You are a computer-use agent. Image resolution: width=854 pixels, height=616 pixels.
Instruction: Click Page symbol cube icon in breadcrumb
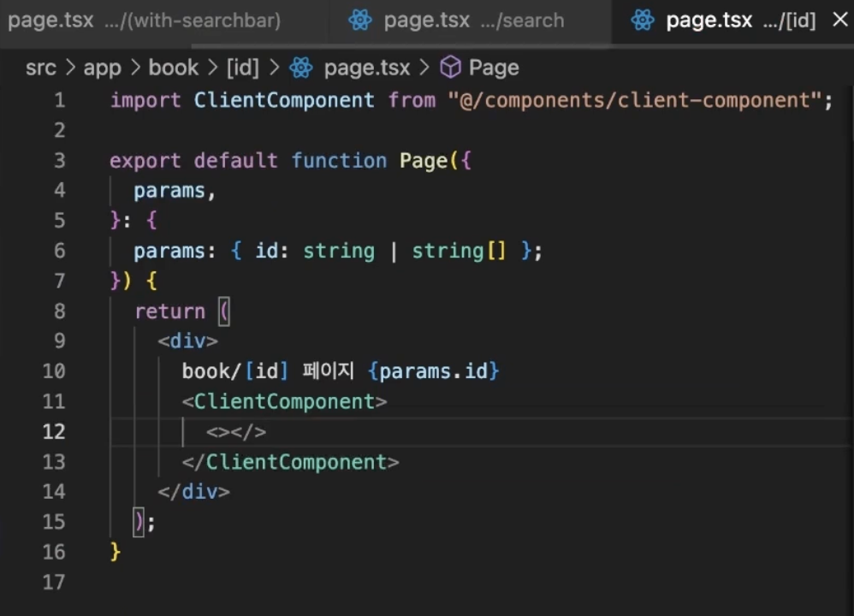[x=450, y=68]
